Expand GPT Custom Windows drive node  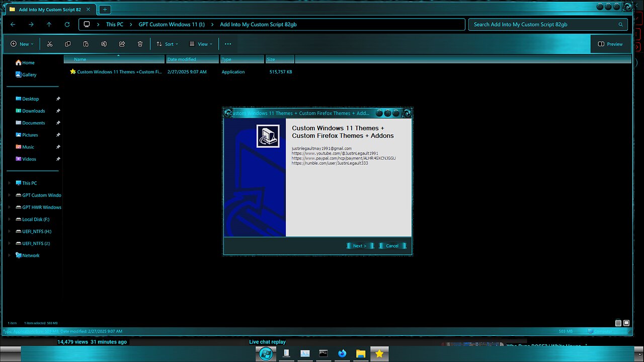tap(9, 195)
